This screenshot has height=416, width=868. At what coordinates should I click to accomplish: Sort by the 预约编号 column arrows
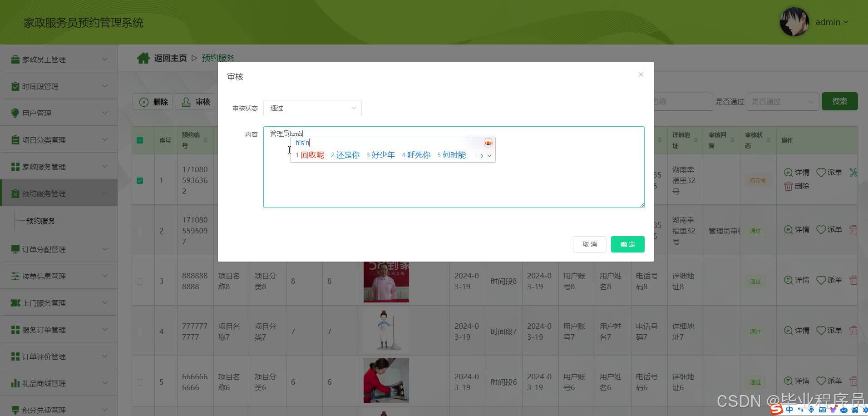pos(205,140)
